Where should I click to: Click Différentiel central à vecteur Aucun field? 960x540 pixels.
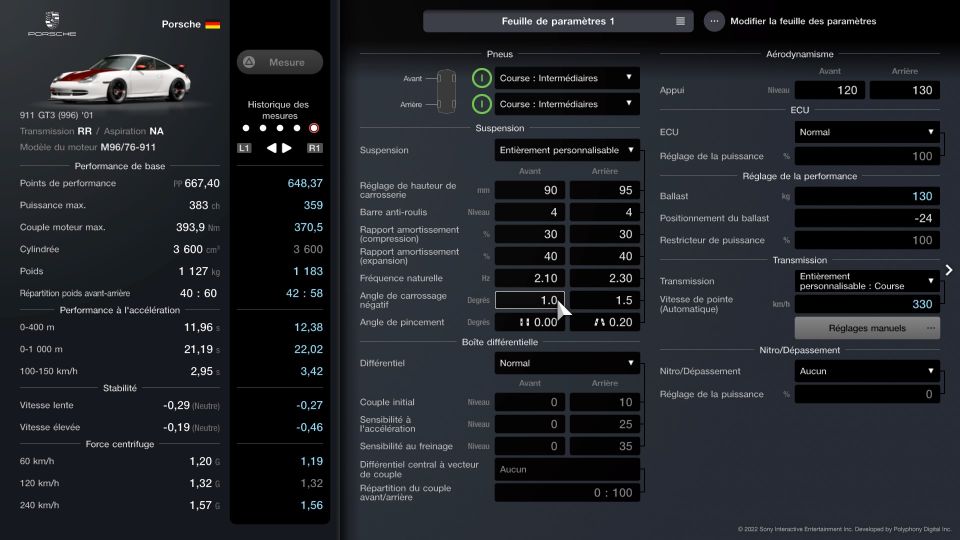point(567,470)
